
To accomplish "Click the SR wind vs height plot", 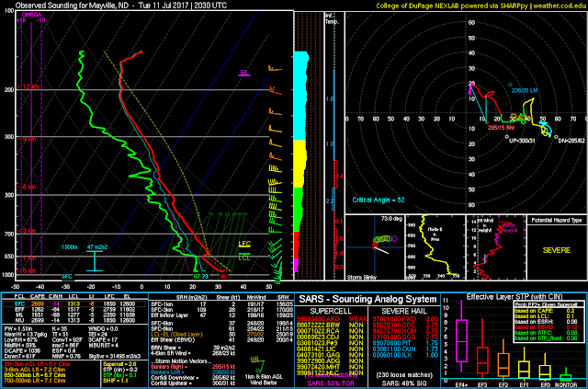I will 496,247.
